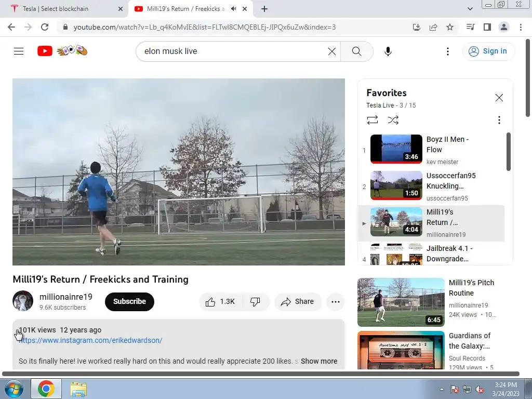Toggle shuffle playlist in Favorites
The image size is (532, 399).
[x=393, y=120]
